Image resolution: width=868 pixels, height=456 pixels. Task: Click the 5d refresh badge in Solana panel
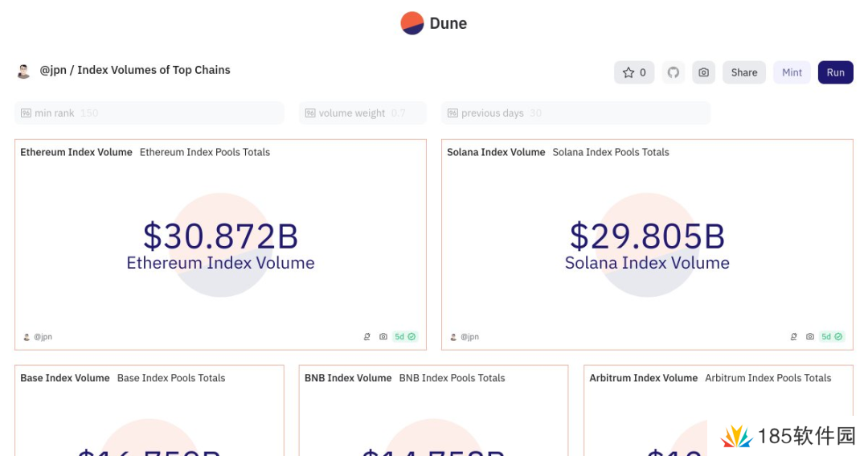pos(831,337)
